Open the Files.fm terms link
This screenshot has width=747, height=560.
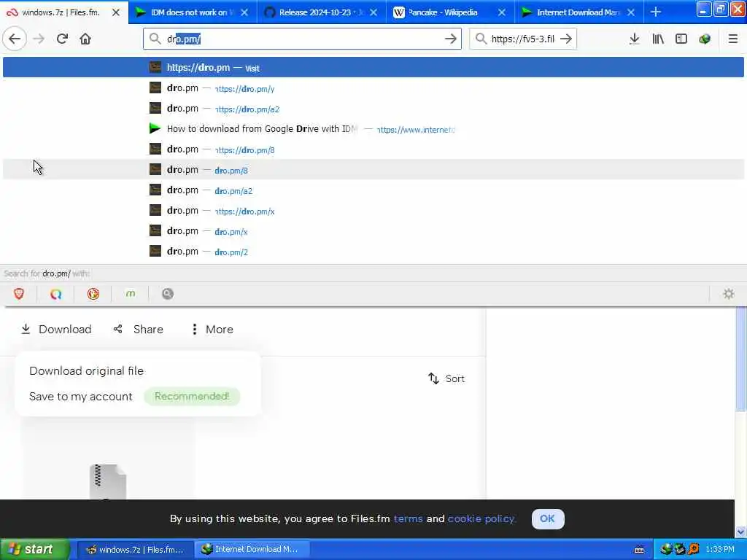click(x=408, y=518)
